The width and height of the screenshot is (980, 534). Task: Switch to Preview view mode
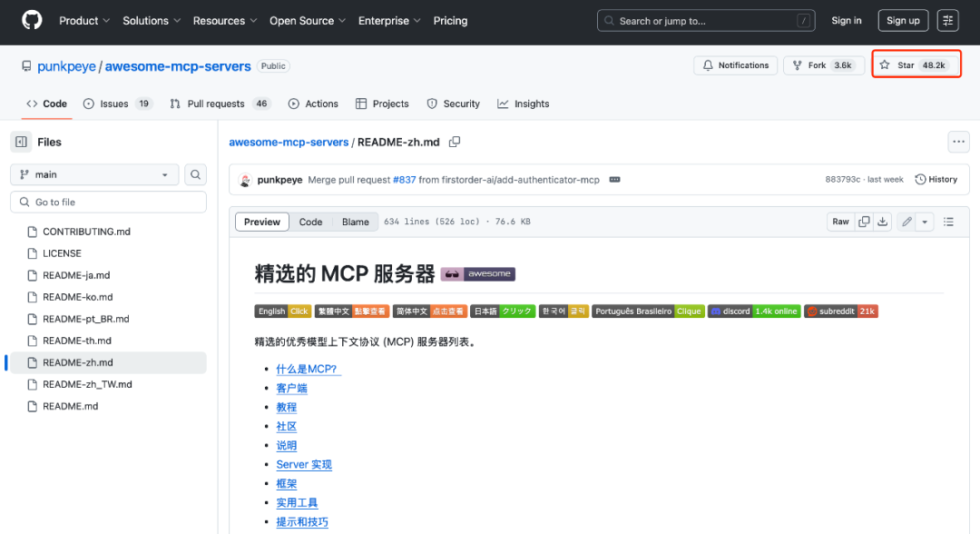262,222
